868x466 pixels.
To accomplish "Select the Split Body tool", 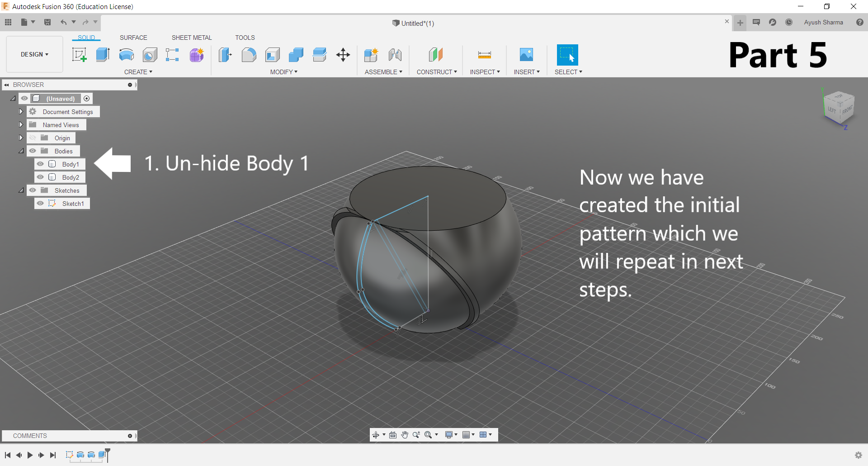I will click(320, 55).
